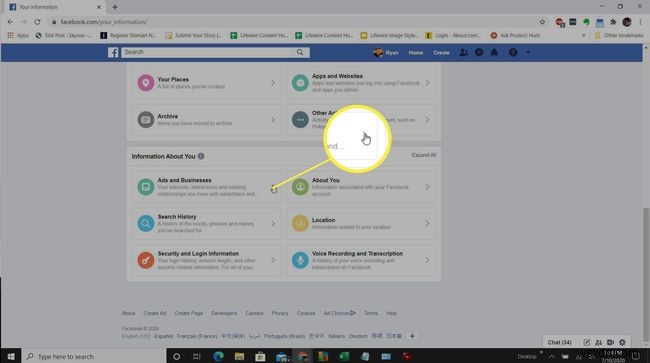Viewport: 650px width, 363px height.
Task: Expand Your Places chevron
Action: 273,83
